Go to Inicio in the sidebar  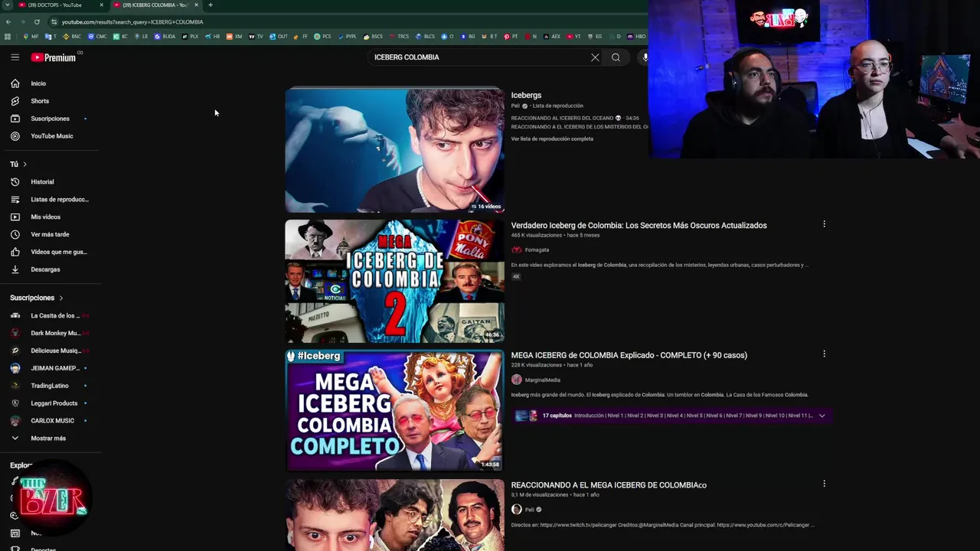(38, 83)
